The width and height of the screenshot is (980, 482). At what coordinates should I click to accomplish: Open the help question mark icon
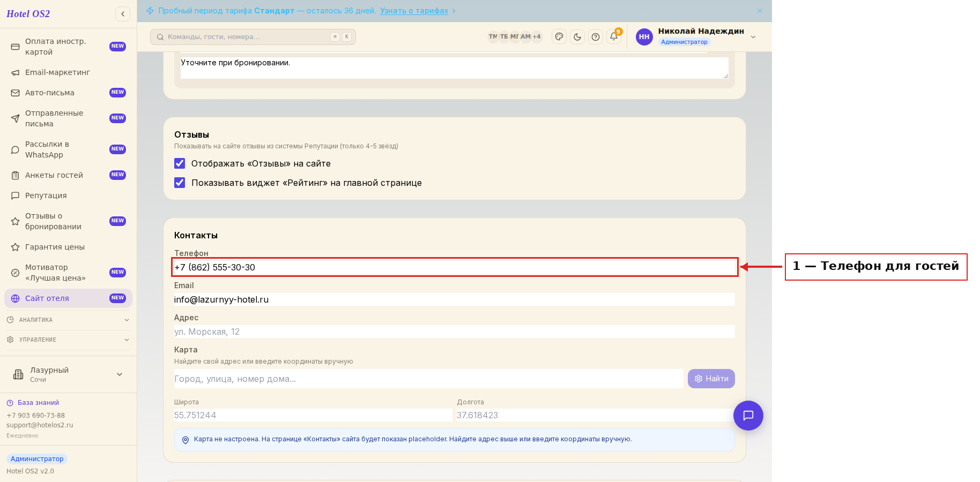(x=596, y=37)
